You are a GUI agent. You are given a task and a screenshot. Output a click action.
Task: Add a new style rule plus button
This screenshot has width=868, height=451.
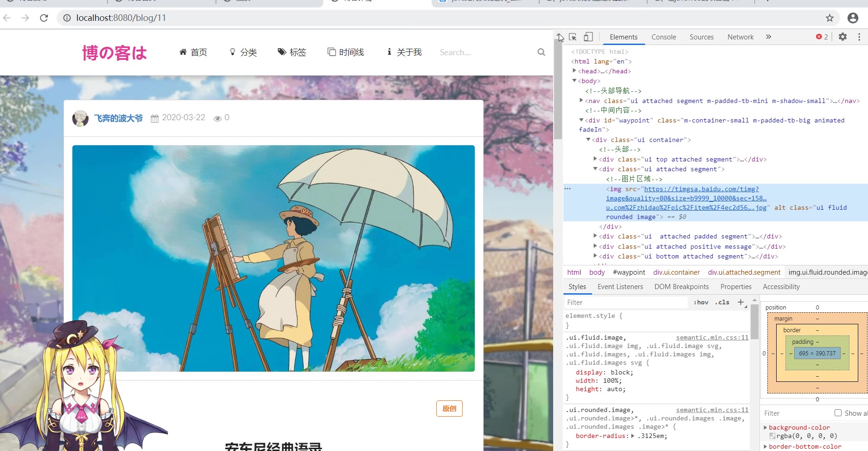point(740,302)
